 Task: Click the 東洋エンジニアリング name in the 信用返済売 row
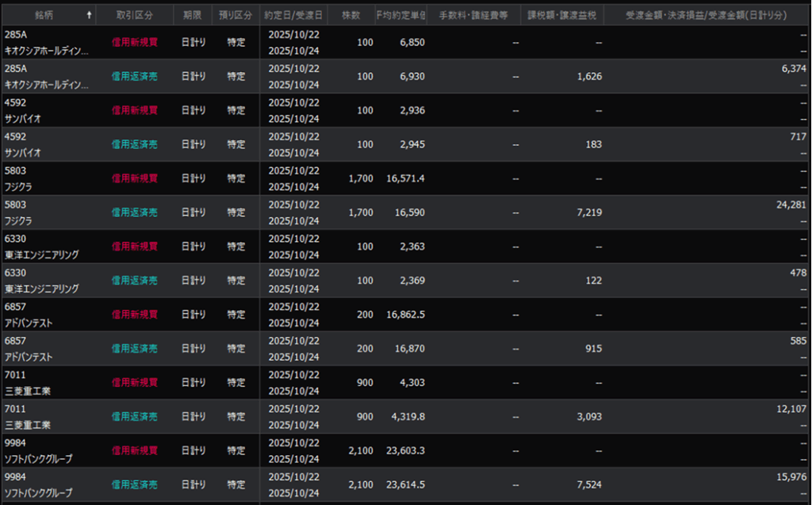tap(41, 289)
